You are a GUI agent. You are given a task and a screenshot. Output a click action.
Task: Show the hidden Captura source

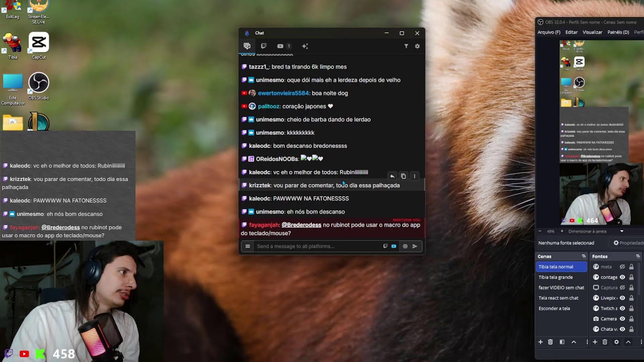pos(622,288)
